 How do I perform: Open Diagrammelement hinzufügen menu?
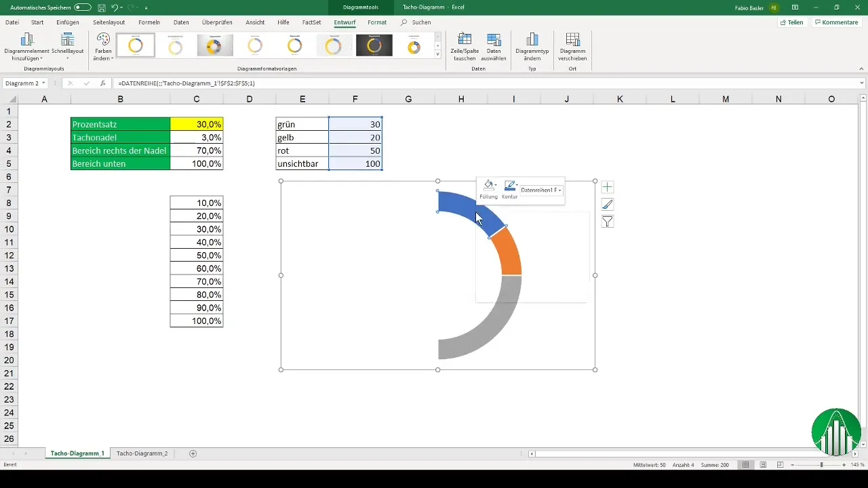pos(26,47)
